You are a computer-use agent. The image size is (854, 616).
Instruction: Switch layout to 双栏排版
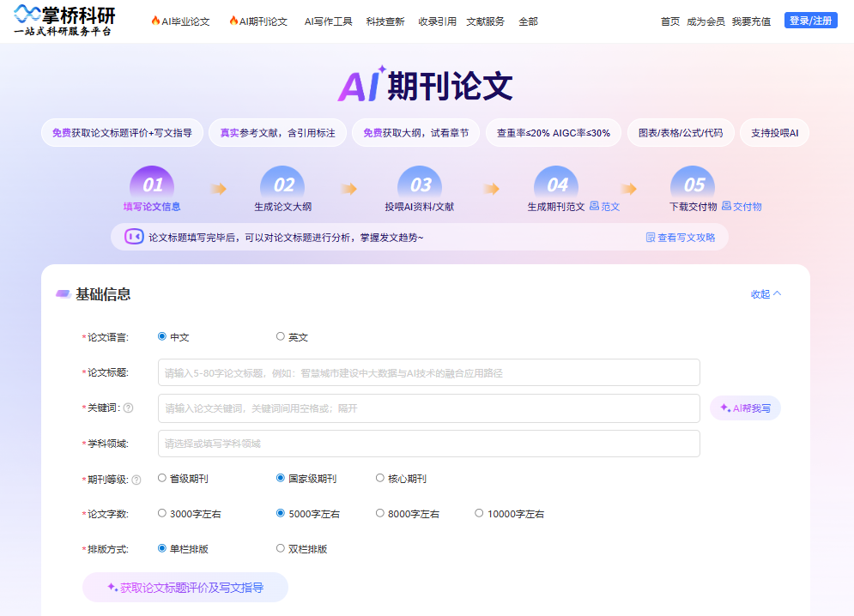[280, 547]
